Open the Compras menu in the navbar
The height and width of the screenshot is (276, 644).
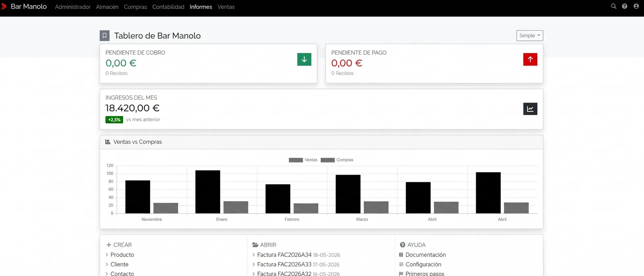(135, 7)
